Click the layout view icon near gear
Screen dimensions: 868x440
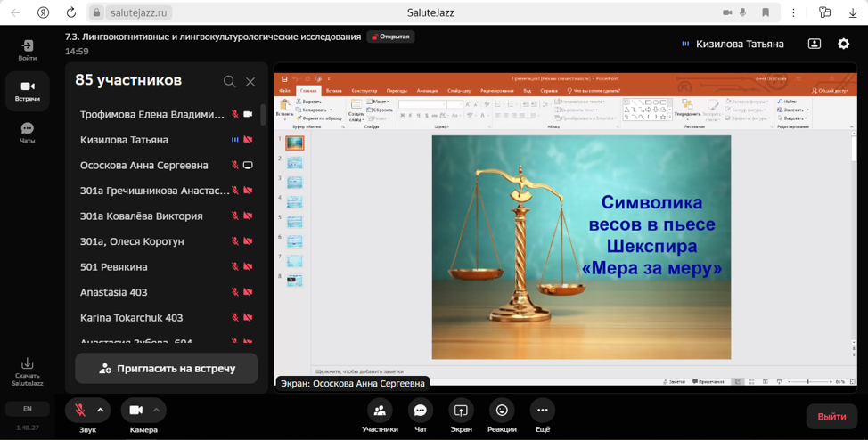[x=815, y=44]
